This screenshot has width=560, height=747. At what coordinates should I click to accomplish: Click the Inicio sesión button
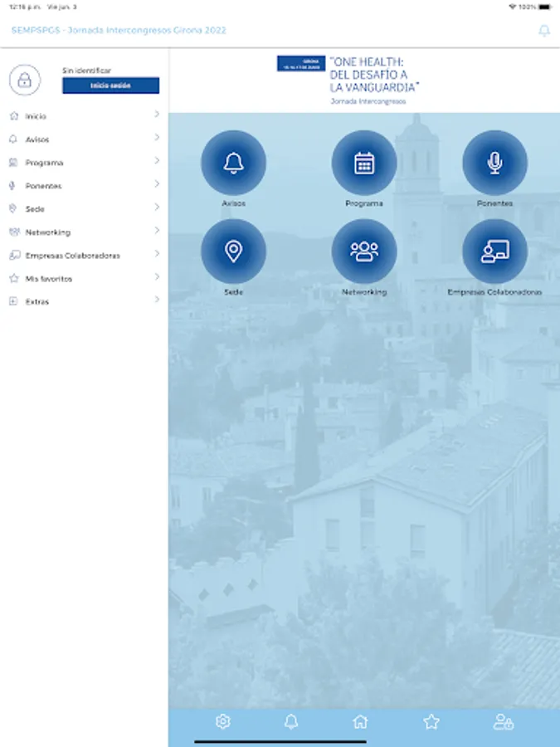pyautogui.click(x=110, y=85)
